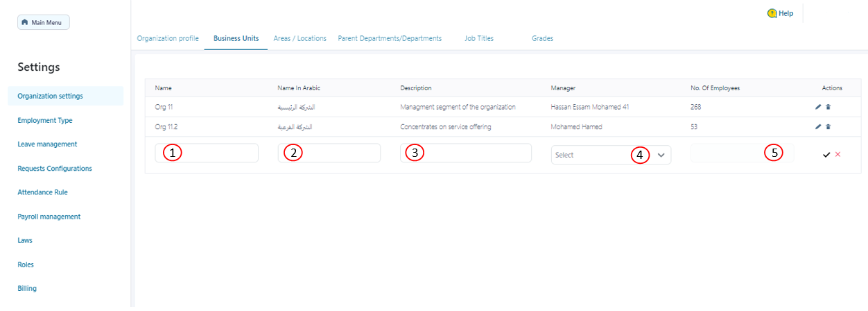Open the Areas / Locations tab
868x311 pixels.
[300, 38]
